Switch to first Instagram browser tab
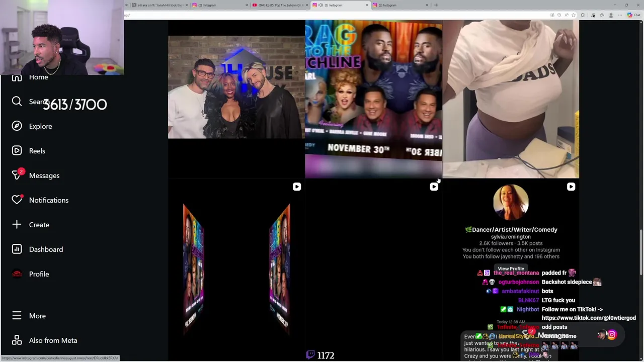 [x=220, y=5]
